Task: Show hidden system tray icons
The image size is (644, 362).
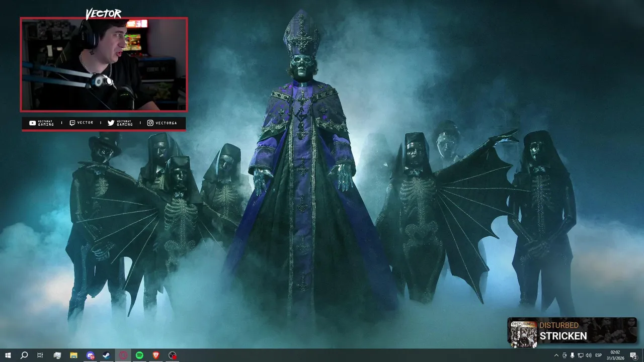Action: pos(556,355)
